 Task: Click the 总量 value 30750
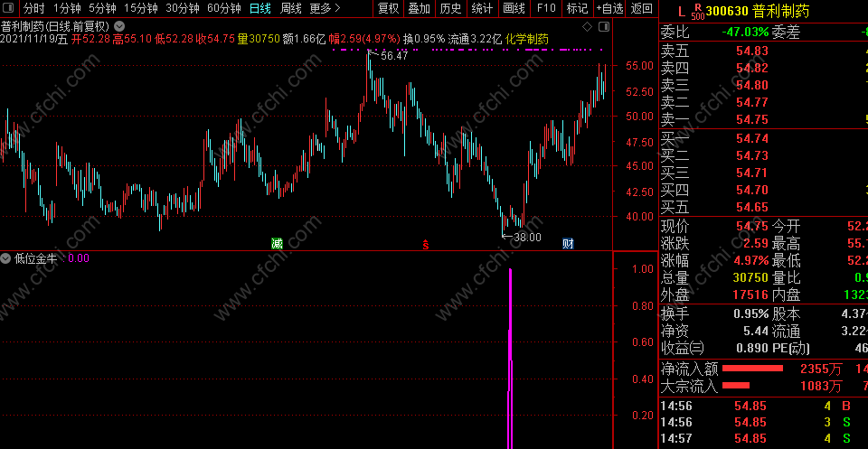[751, 277]
